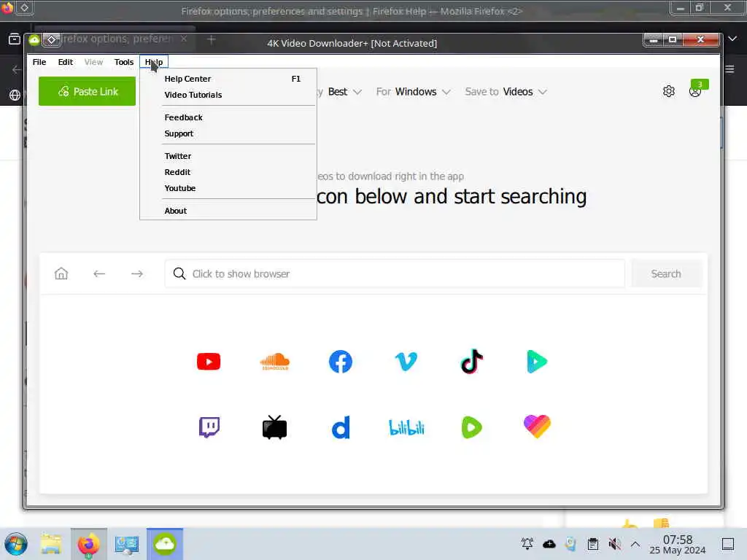This screenshot has height=560, width=747.
Task: Select Help Center from Help menu
Action: tap(228, 79)
